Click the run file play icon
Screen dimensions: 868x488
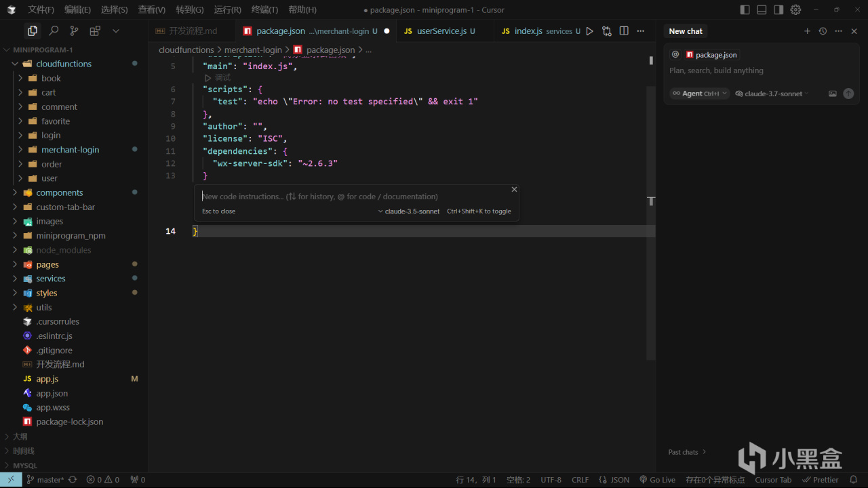[x=589, y=31]
